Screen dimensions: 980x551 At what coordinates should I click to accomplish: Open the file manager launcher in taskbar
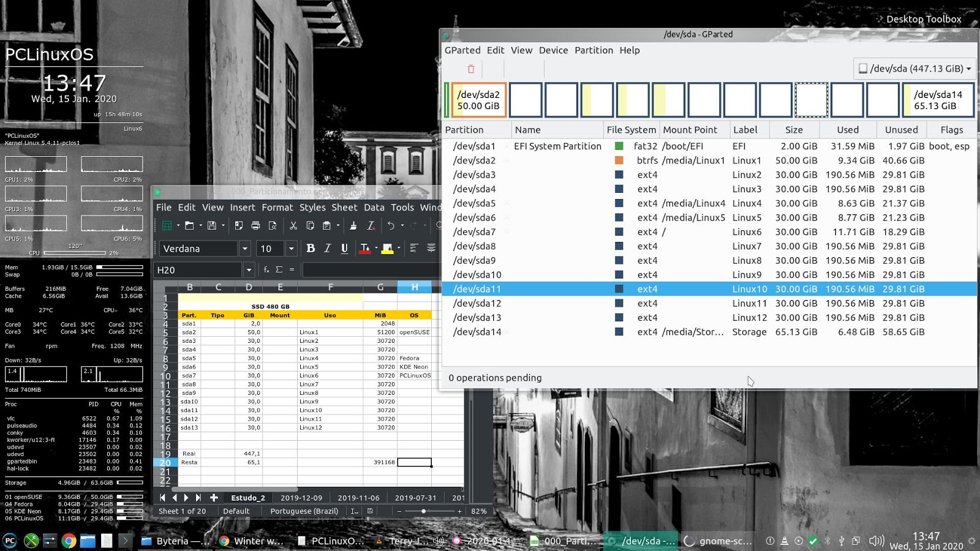click(88, 541)
